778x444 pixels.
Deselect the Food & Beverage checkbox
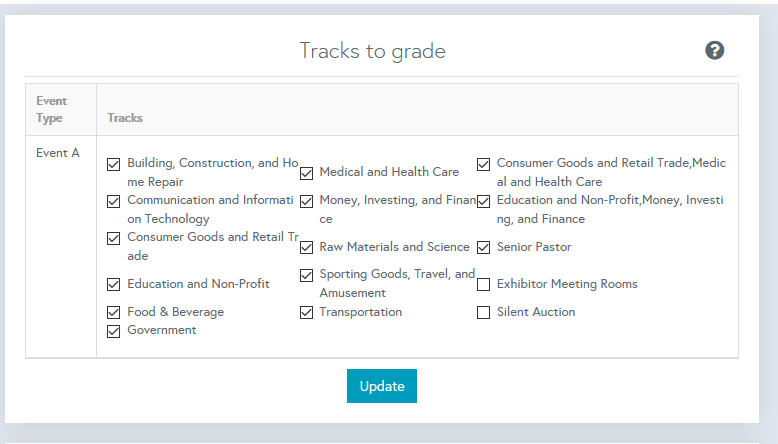click(x=114, y=312)
